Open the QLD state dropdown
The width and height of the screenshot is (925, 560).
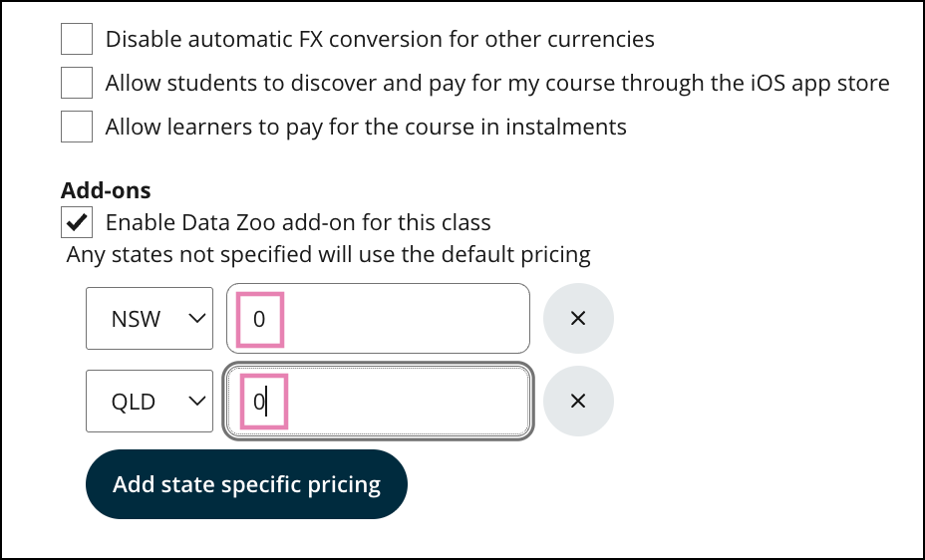click(150, 402)
